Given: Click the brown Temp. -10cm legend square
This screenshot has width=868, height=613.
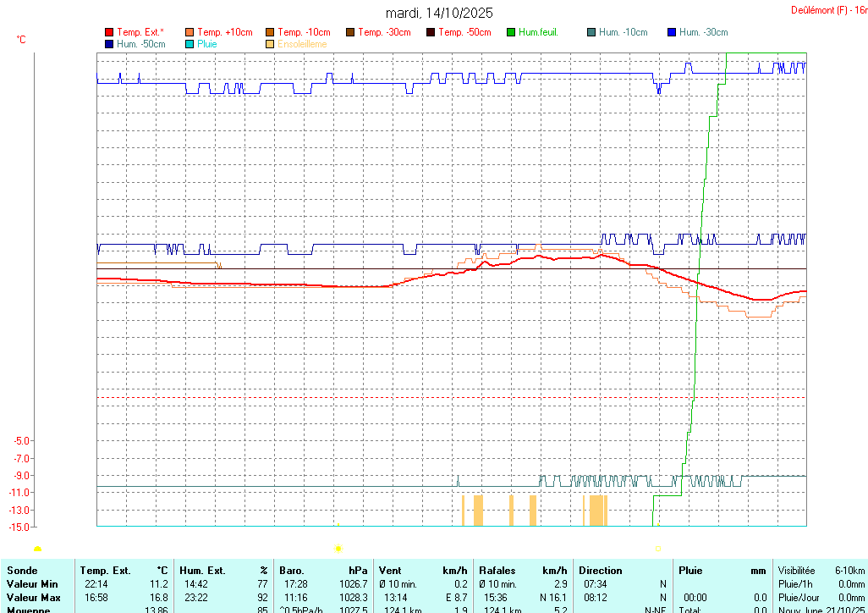Looking at the screenshot, I should (x=270, y=32).
